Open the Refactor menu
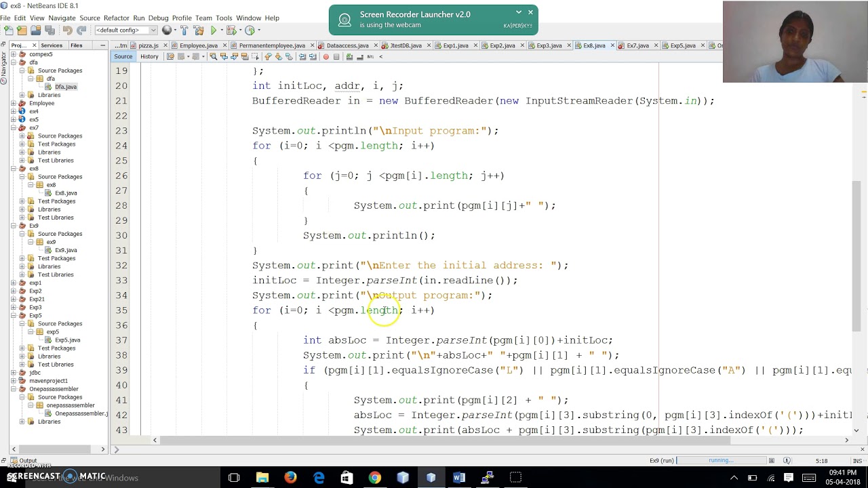 pos(116,18)
